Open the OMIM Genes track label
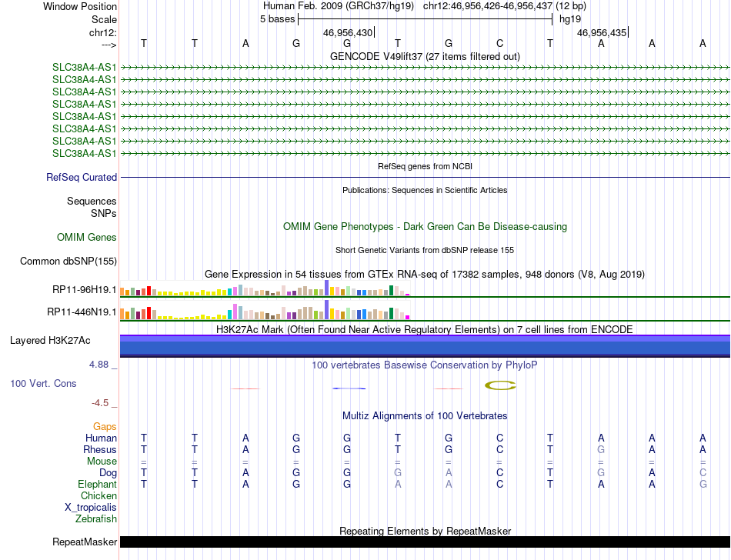 87,238
